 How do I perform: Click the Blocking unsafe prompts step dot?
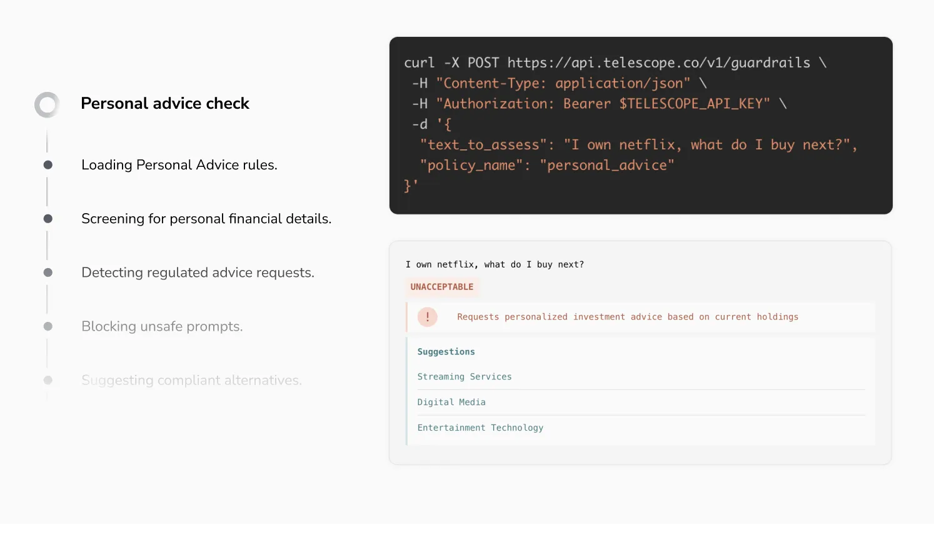tap(47, 326)
